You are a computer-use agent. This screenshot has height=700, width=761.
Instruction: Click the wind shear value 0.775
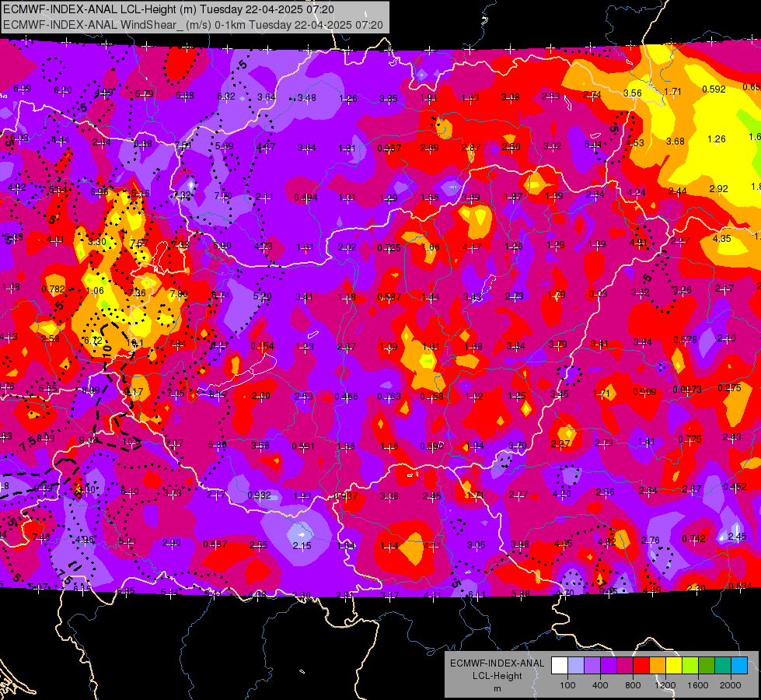pos(689,439)
